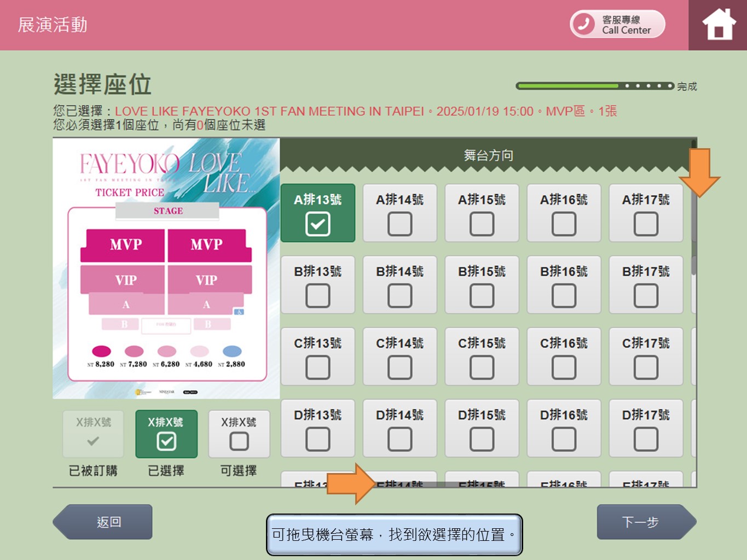Screen dimensions: 747x560
Task: Select seat D排17號 checkbox
Action: click(x=646, y=439)
